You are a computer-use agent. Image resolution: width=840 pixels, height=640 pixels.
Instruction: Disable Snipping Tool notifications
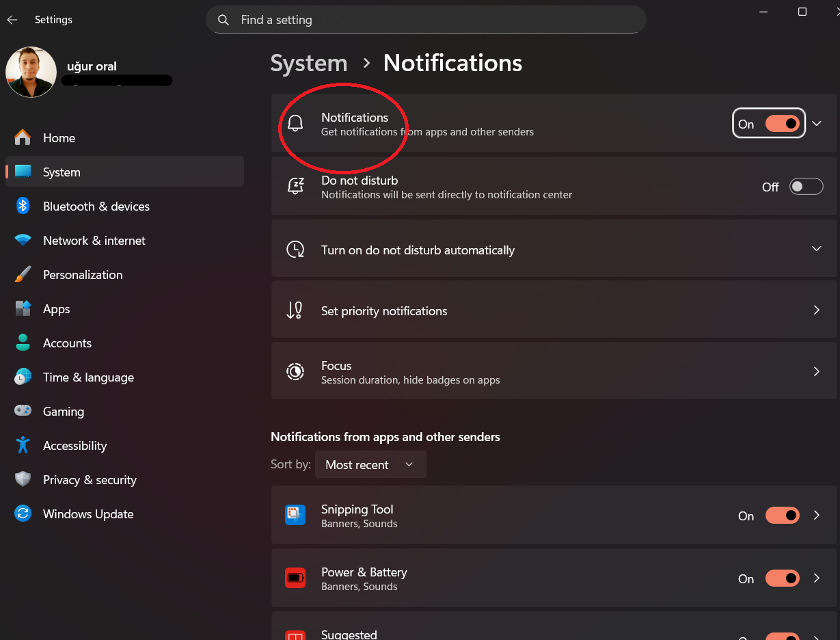tap(782, 515)
